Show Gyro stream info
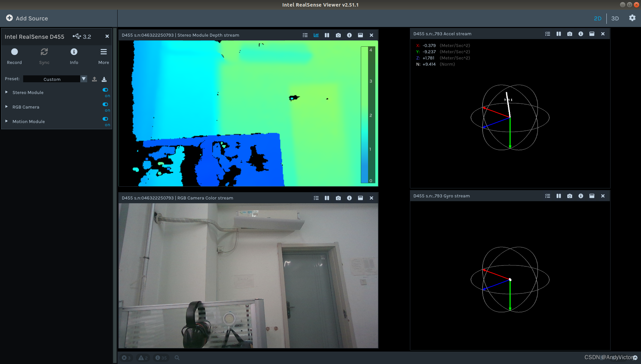 tap(581, 196)
